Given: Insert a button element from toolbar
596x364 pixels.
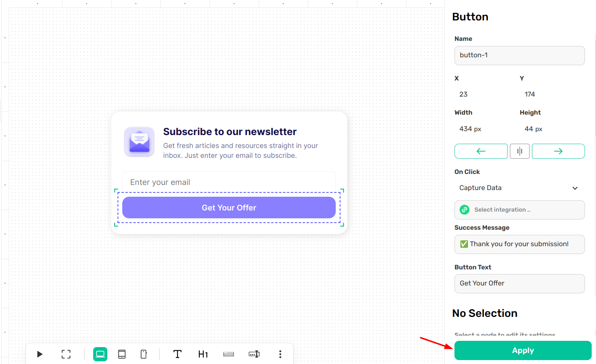Looking at the screenshot, I should click(x=228, y=354).
